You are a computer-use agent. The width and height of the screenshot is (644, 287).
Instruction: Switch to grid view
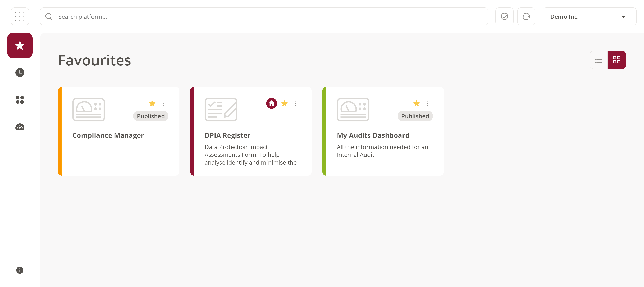click(616, 60)
